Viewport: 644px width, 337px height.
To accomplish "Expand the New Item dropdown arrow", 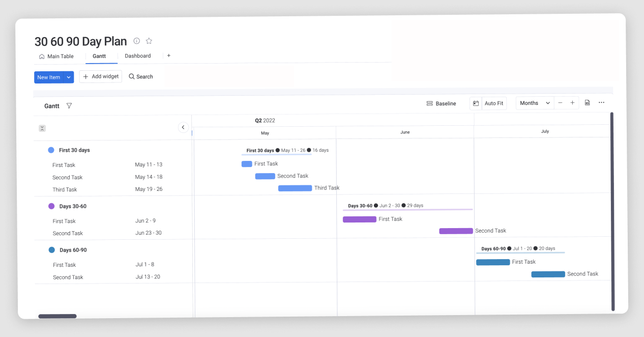I will 69,77.
